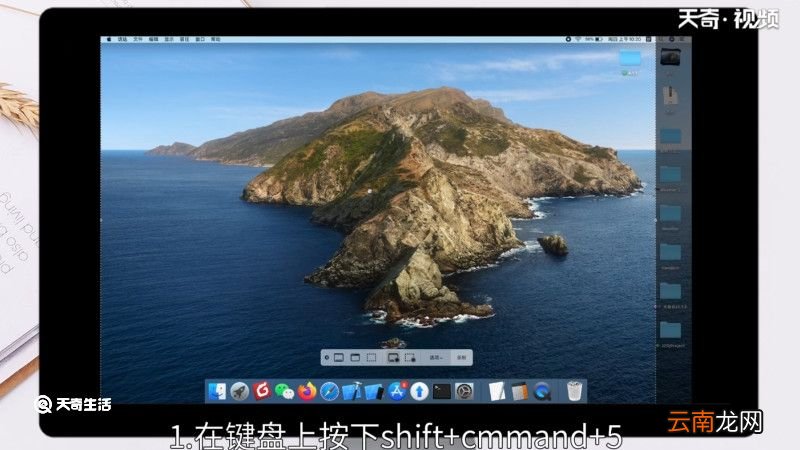Image resolution: width=800 pixels, height=450 pixels.
Task: Click the round recording status icon in menu bar
Action: 568,39
